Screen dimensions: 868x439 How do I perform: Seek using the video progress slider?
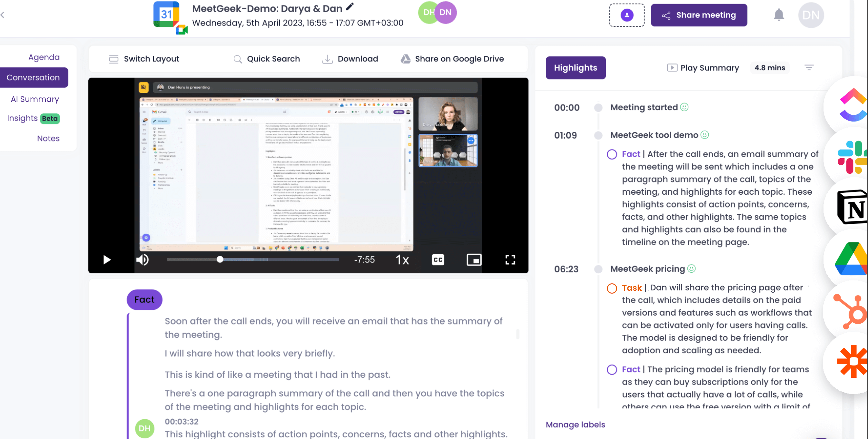tap(219, 259)
